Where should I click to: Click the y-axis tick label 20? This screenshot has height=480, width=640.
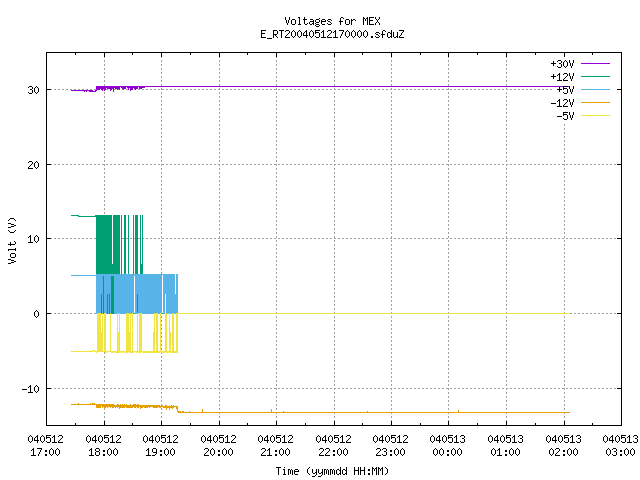[x=33, y=165]
